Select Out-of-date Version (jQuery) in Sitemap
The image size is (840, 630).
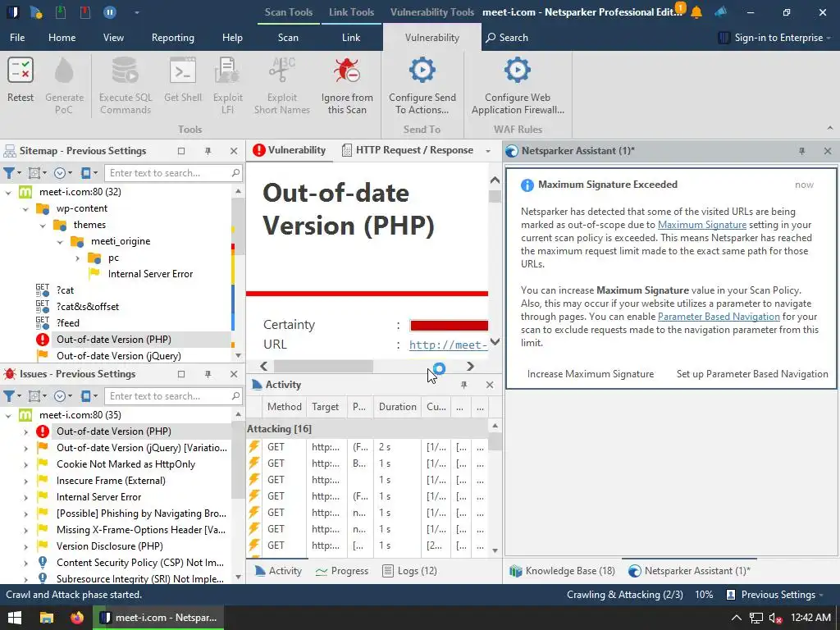[x=119, y=356]
